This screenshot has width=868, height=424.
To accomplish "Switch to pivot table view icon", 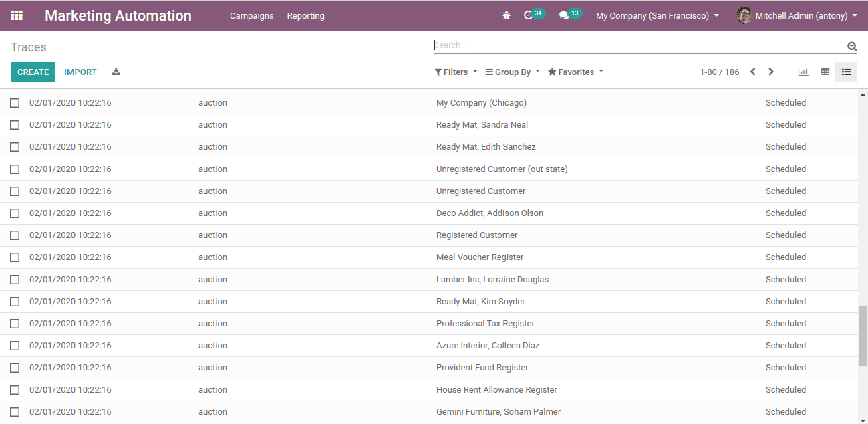I will (x=825, y=72).
